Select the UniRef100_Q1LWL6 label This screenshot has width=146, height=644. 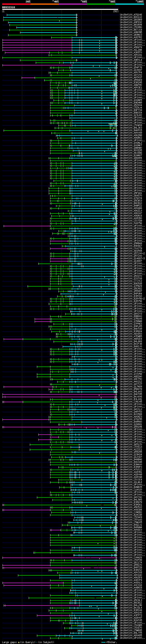click(x=131, y=482)
